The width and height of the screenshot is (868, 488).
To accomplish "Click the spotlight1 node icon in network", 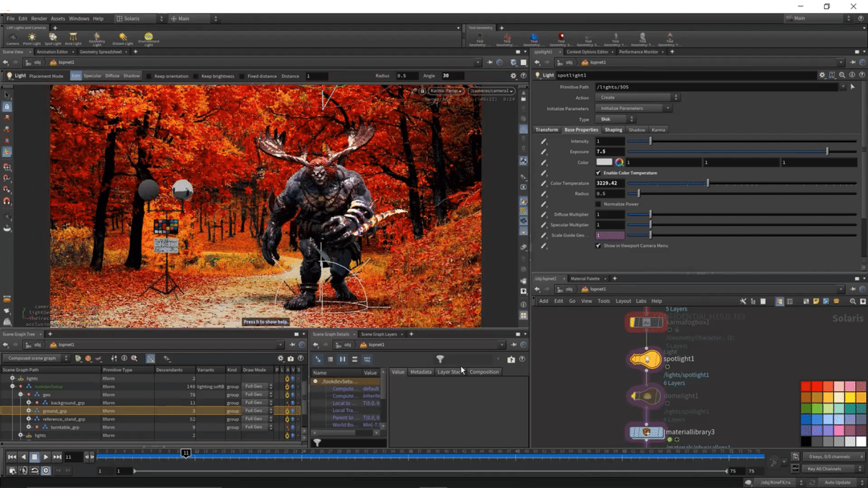I will point(645,359).
